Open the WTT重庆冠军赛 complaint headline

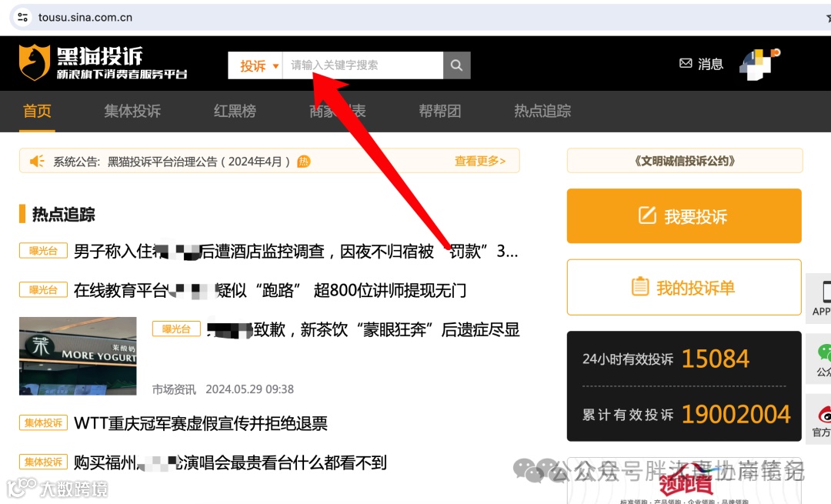(x=201, y=423)
